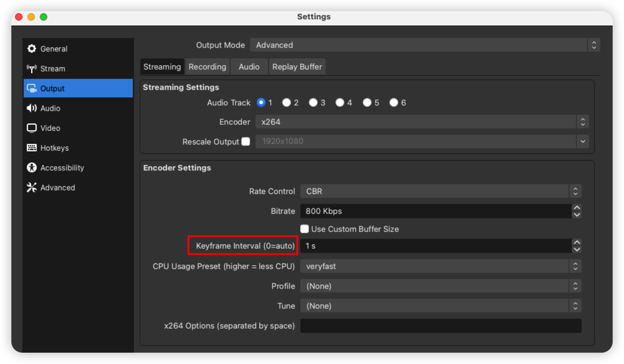Open the Output Mode Advanced selector
624x364 pixels.
pyautogui.click(x=425, y=45)
